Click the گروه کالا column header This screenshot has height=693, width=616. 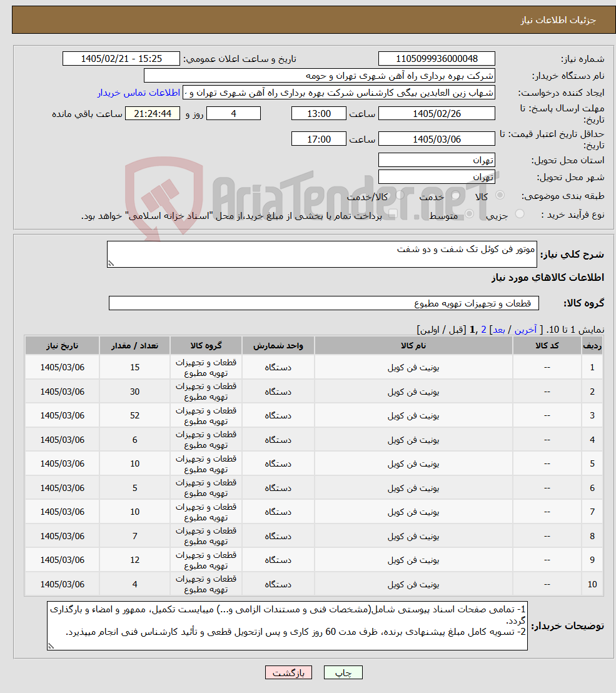(206, 346)
